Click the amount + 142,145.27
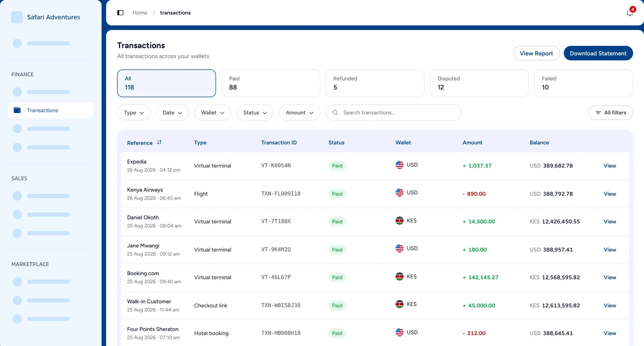 480,277
